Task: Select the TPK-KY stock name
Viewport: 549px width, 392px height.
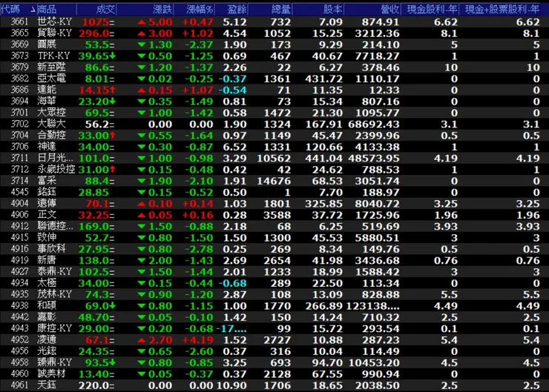Action: point(54,56)
